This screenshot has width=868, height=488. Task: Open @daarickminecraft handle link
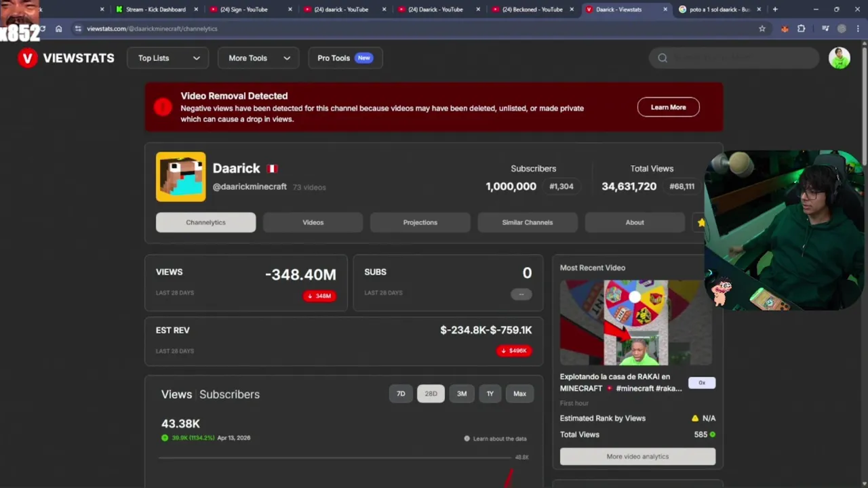click(x=250, y=187)
